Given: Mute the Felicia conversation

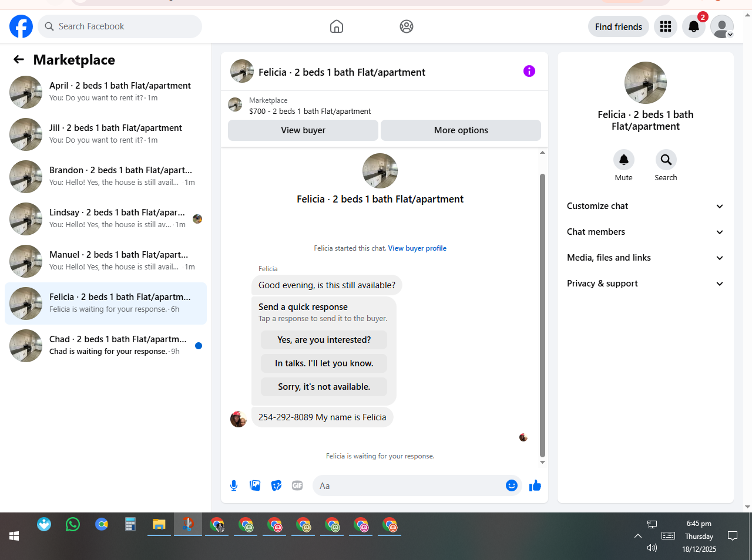Looking at the screenshot, I should pyautogui.click(x=624, y=160).
